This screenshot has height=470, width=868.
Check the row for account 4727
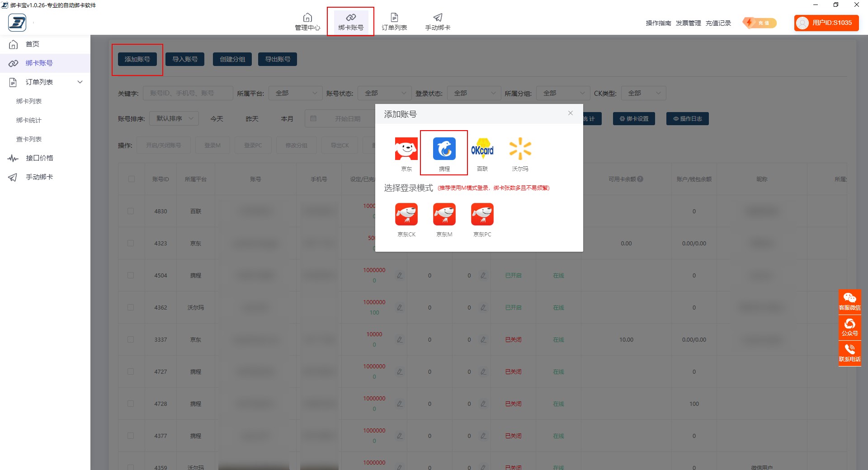pyautogui.click(x=131, y=371)
